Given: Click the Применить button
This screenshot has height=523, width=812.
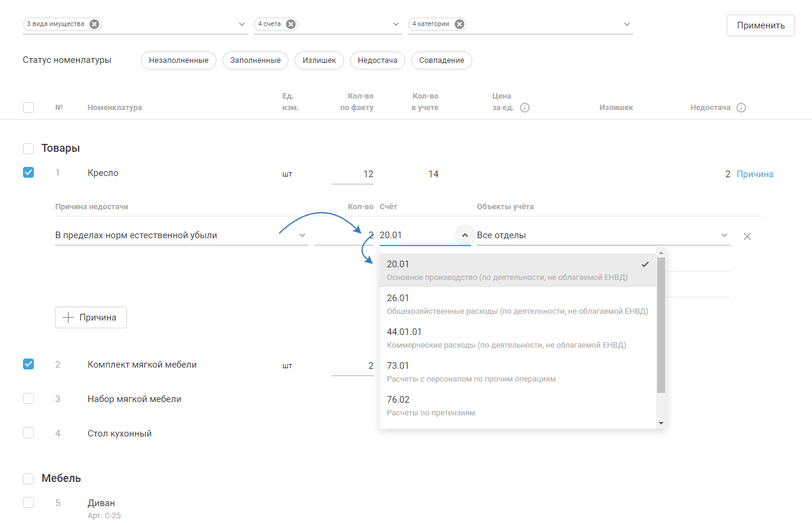Looking at the screenshot, I should 760,25.
